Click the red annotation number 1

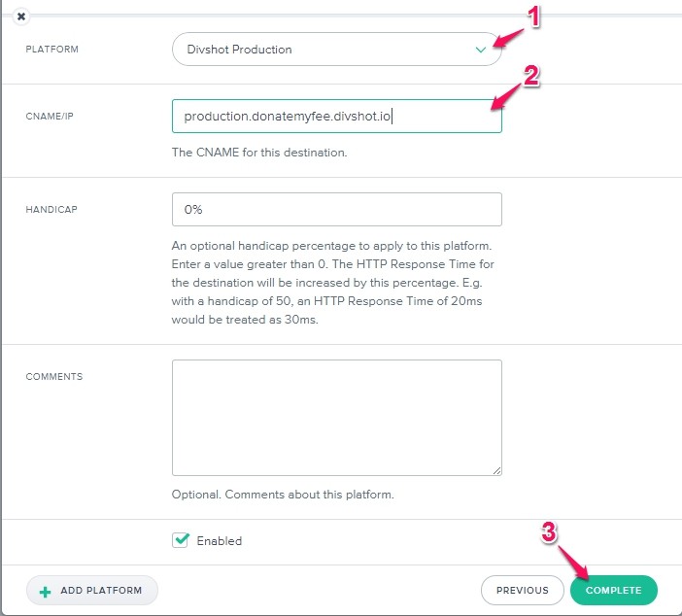(531, 17)
